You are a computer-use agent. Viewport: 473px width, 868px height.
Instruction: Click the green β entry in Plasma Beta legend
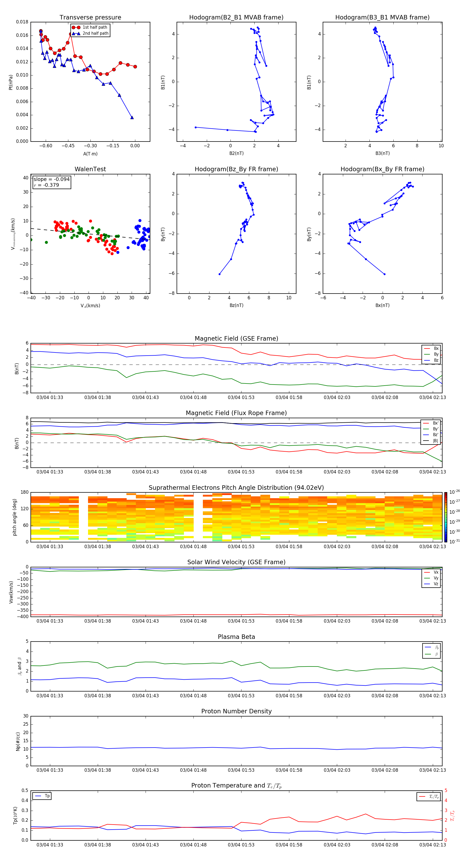(431, 654)
